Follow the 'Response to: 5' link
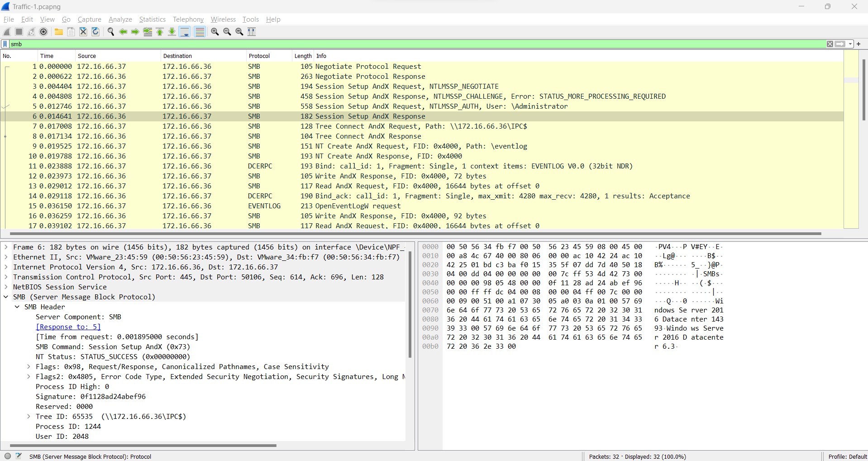The image size is (868, 461). point(68,327)
